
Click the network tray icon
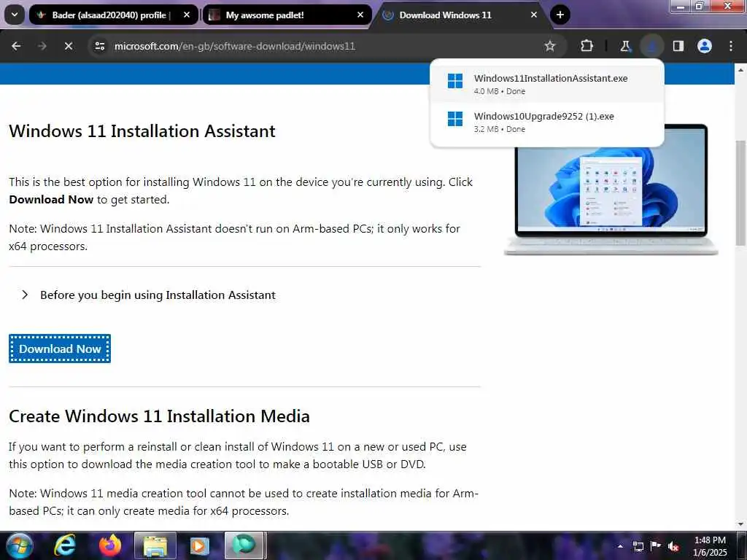(x=638, y=546)
